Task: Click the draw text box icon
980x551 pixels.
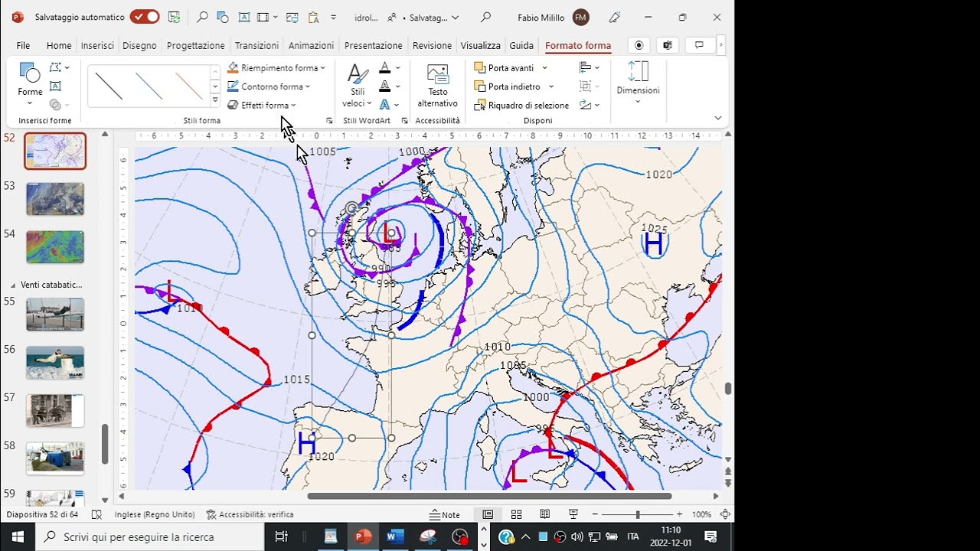Action: (x=55, y=86)
